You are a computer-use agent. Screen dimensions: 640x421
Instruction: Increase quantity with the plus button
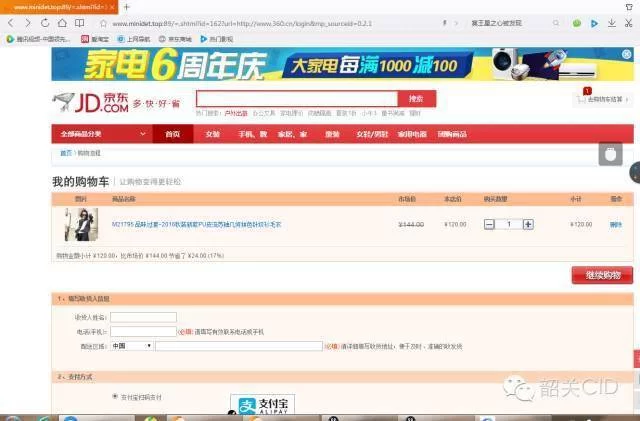pos(528,224)
